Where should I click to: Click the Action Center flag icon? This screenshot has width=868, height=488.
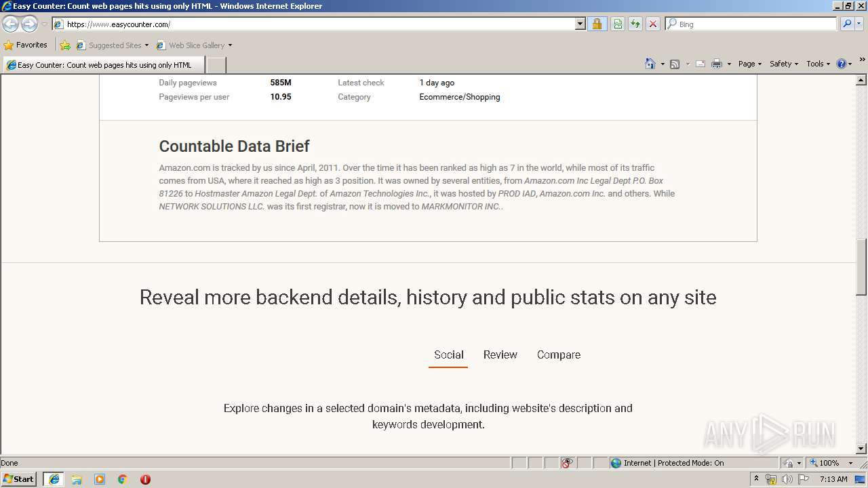804,479
